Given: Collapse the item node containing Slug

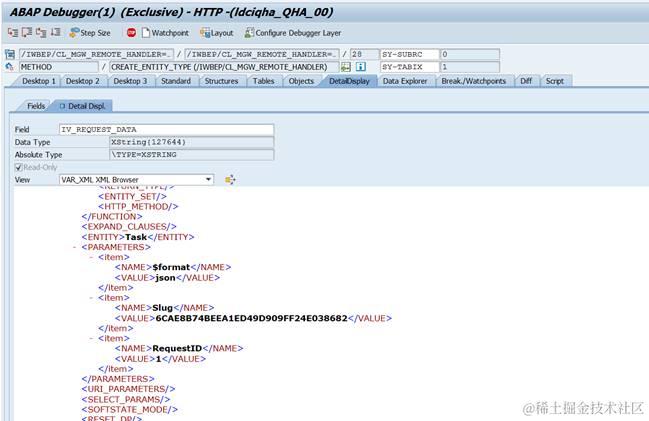Looking at the screenshot, I should [x=91, y=298].
